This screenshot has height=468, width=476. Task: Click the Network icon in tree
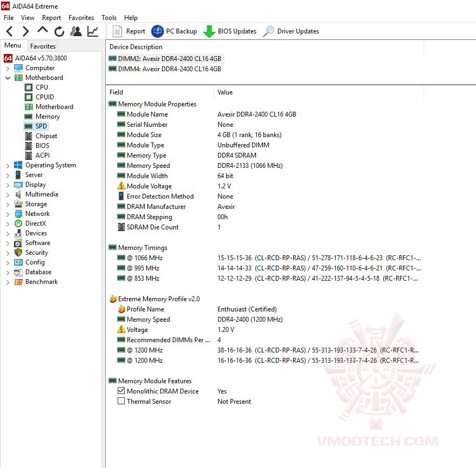(x=18, y=214)
